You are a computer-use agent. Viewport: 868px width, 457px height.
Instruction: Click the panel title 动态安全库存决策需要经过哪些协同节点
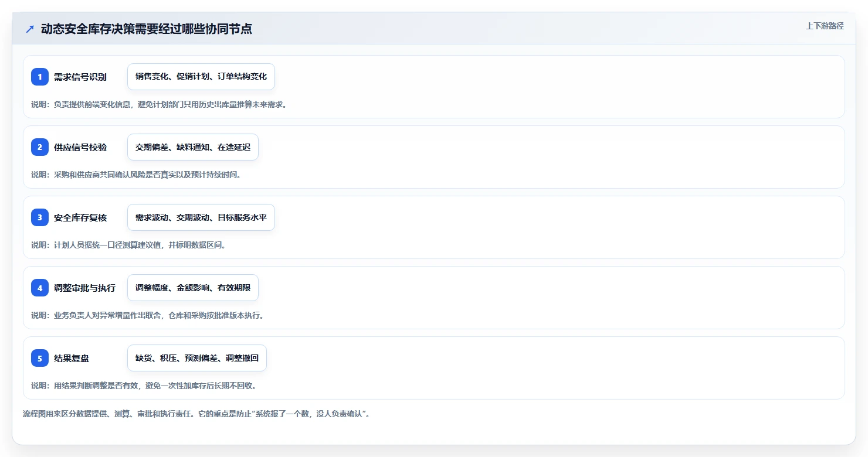click(x=147, y=29)
